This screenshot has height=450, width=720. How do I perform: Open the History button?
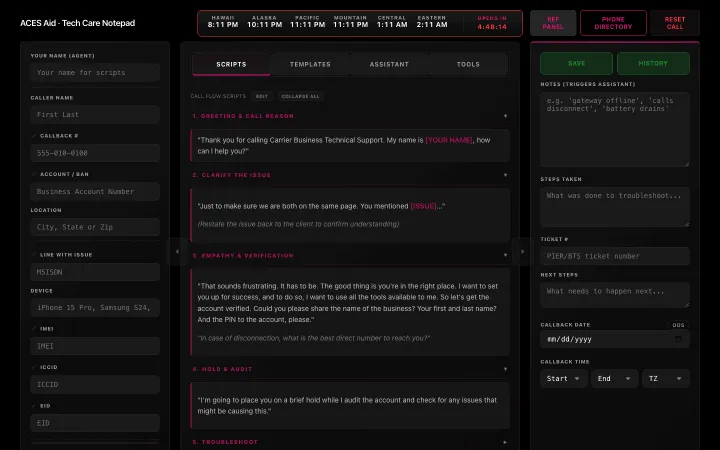[653, 63]
